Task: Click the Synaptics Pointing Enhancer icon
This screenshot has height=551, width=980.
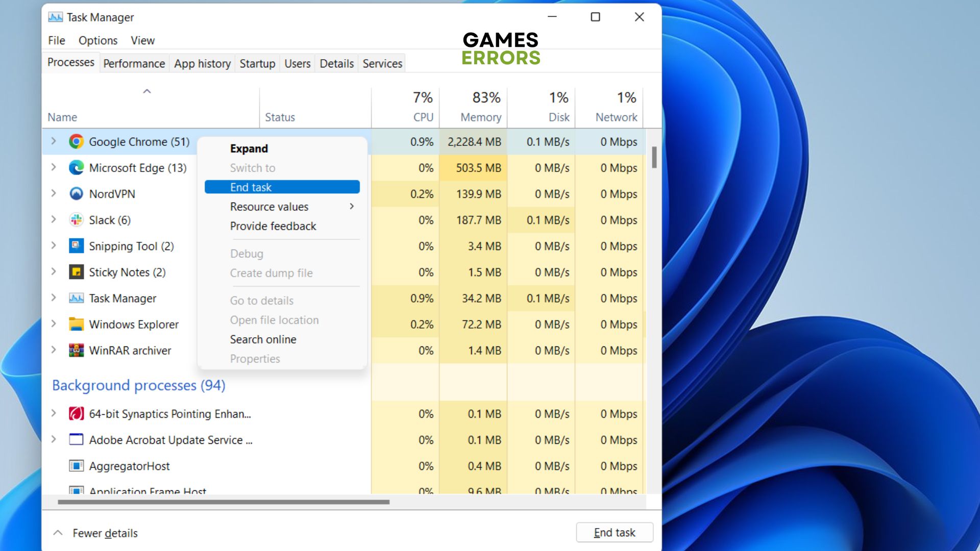Action: point(76,414)
